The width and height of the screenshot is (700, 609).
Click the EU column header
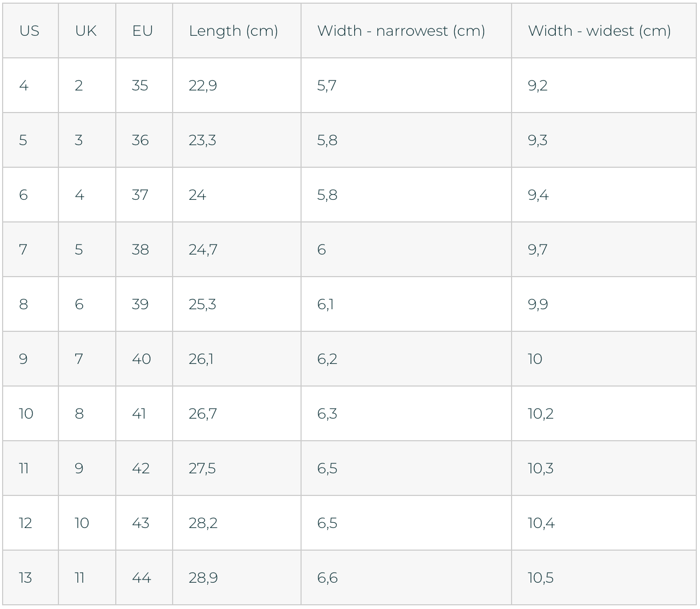(x=144, y=31)
